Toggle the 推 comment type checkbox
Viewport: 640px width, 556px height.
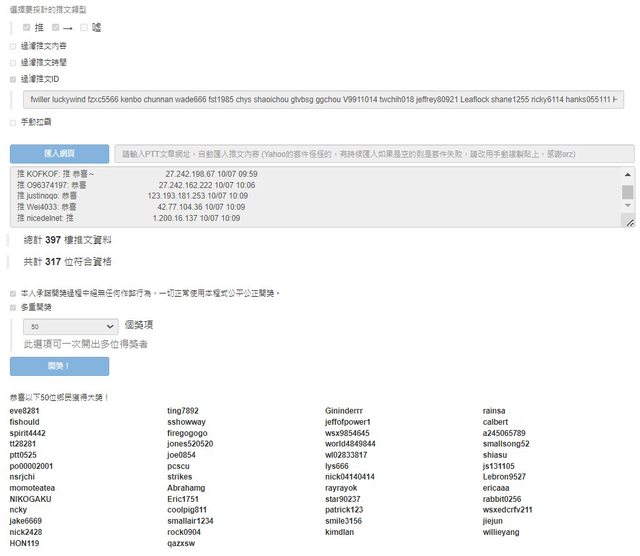click(26, 27)
